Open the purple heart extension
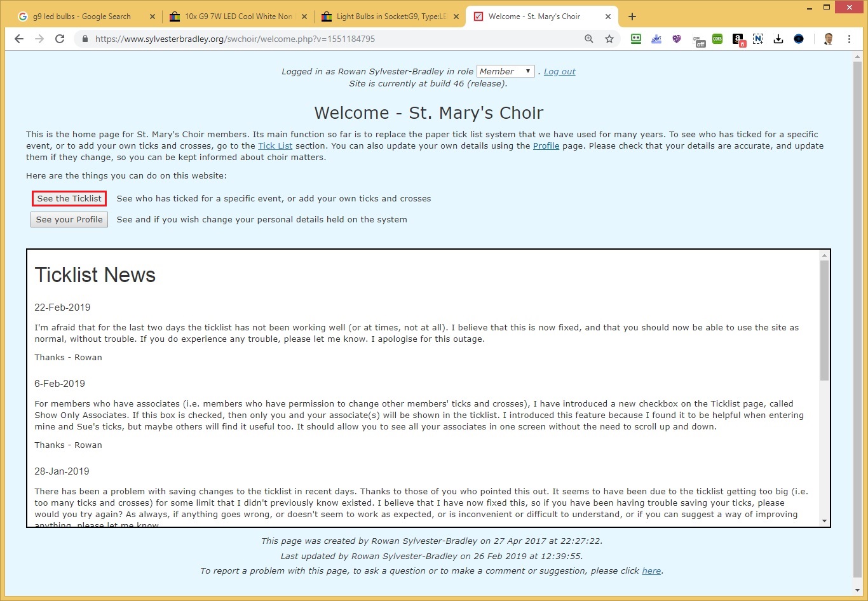868x601 pixels. pos(677,39)
